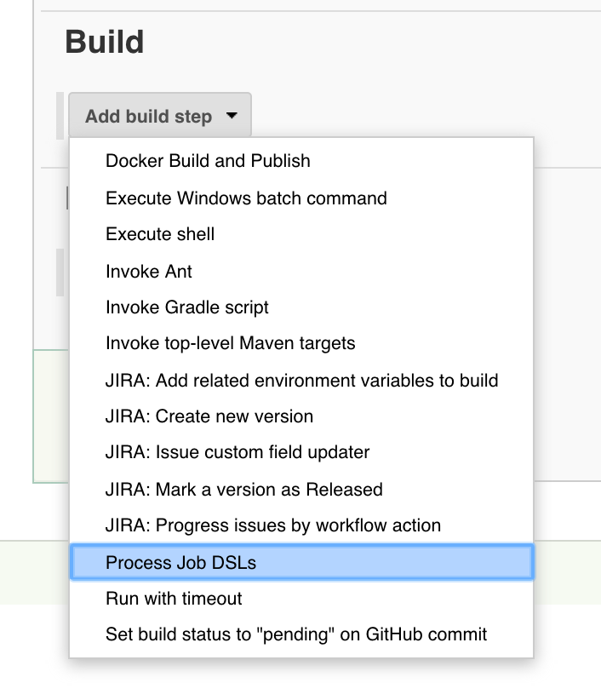Image resolution: width=601 pixels, height=700 pixels.
Task: Choose JIRA: Mark a version as Released
Action: [x=243, y=489]
